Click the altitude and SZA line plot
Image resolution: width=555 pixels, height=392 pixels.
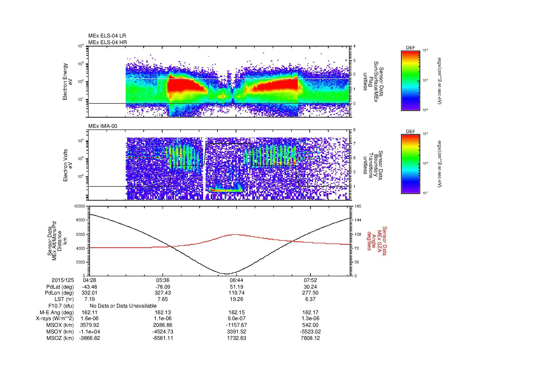coord(219,241)
